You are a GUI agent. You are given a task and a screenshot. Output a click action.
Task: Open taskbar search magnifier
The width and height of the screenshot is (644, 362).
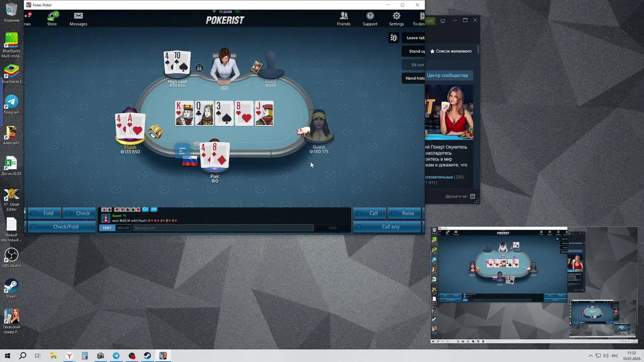coord(23,356)
